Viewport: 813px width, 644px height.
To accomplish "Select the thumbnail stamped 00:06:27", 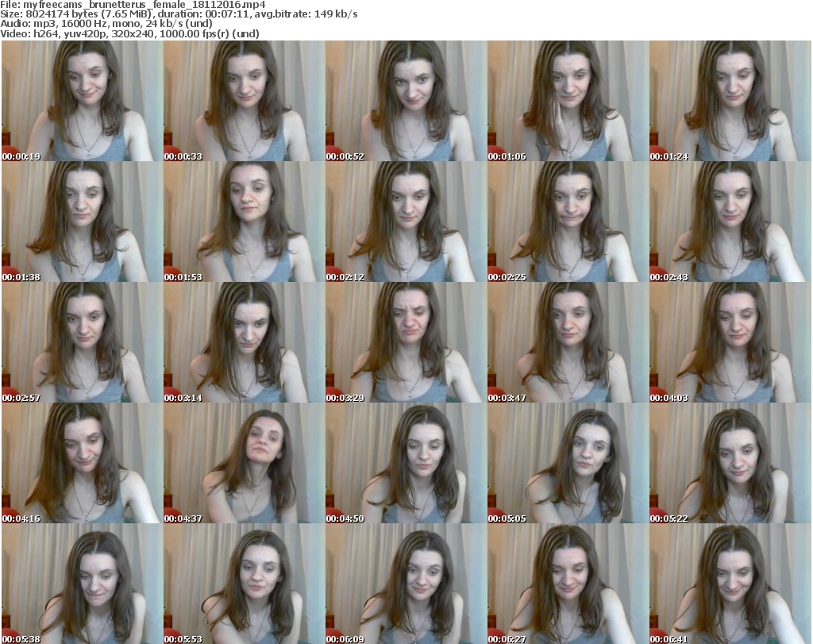I will point(568,584).
